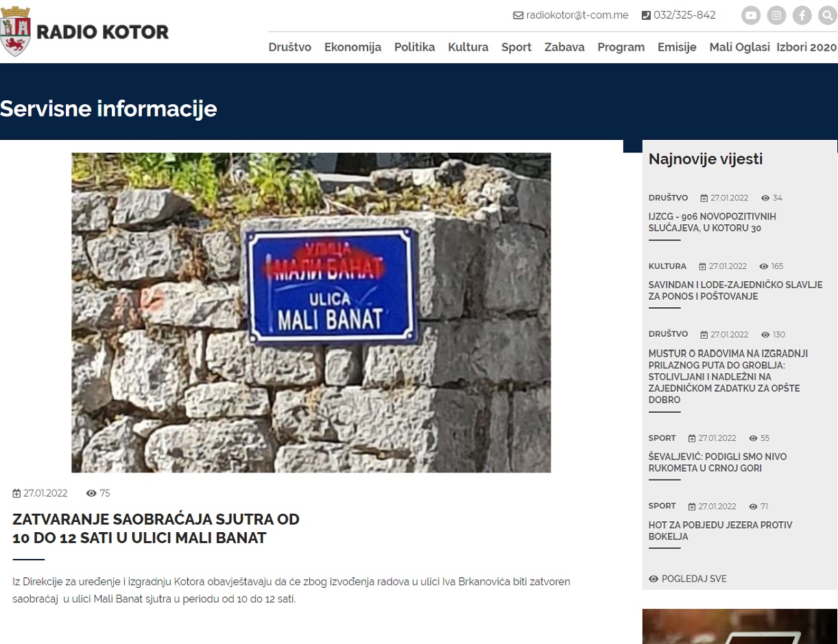Open the Sport menu
The height and width of the screenshot is (644, 838).
click(x=516, y=47)
